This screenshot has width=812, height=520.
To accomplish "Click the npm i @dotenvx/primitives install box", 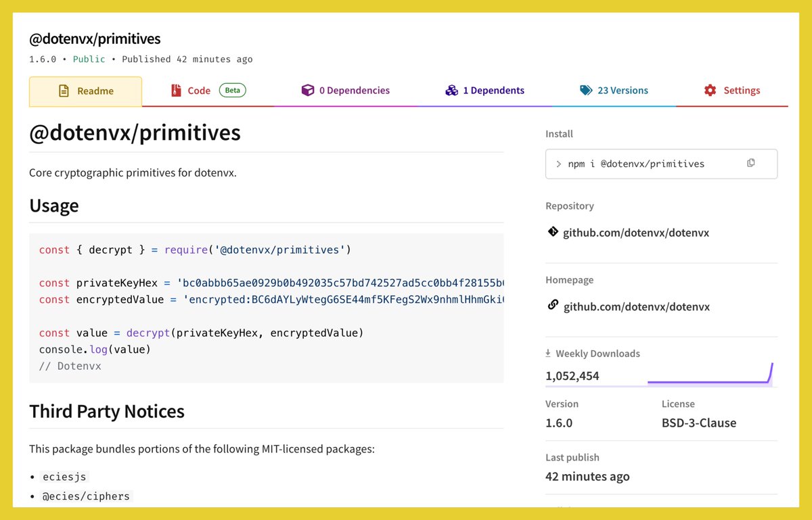I will coord(661,164).
